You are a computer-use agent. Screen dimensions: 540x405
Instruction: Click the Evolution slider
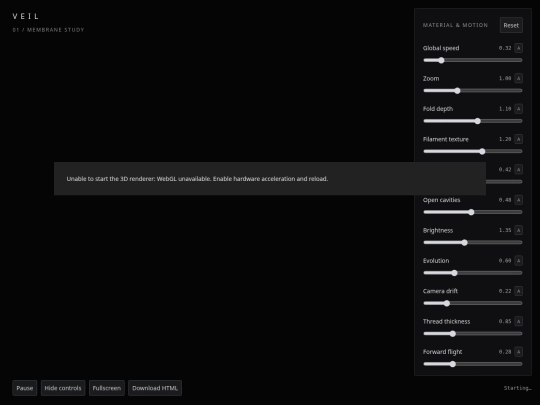472,273
